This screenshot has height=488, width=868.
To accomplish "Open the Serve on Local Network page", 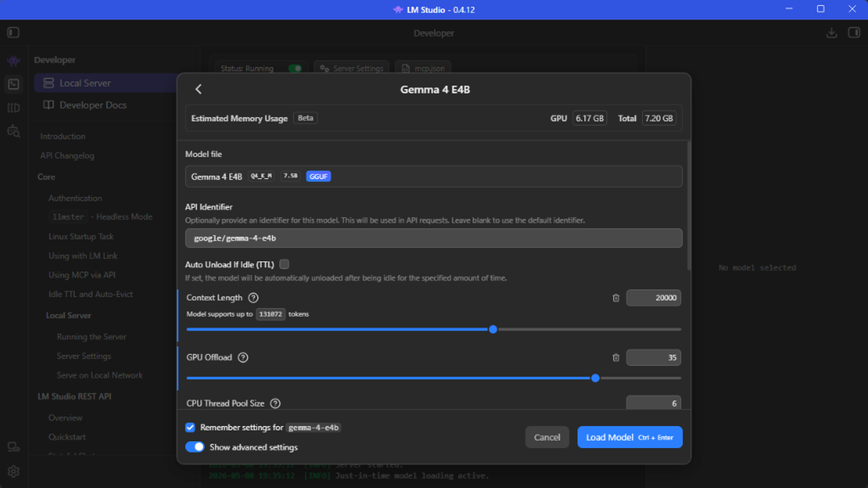I will click(100, 375).
